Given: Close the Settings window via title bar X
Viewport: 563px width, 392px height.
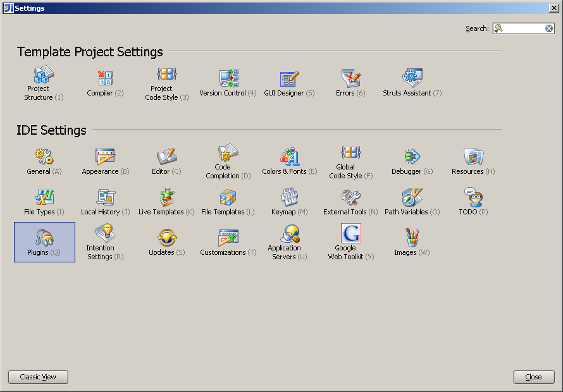Looking at the screenshot, I should [x=554, y=8].
